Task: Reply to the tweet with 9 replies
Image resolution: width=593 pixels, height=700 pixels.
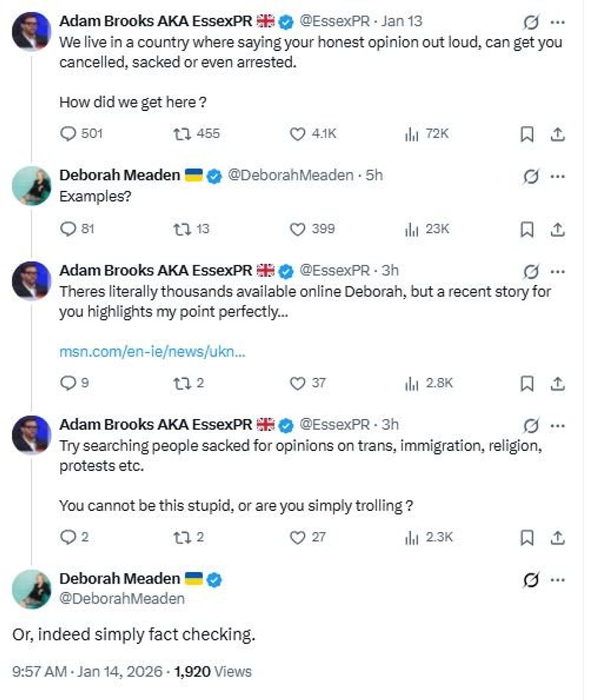Action: (68, 383)
